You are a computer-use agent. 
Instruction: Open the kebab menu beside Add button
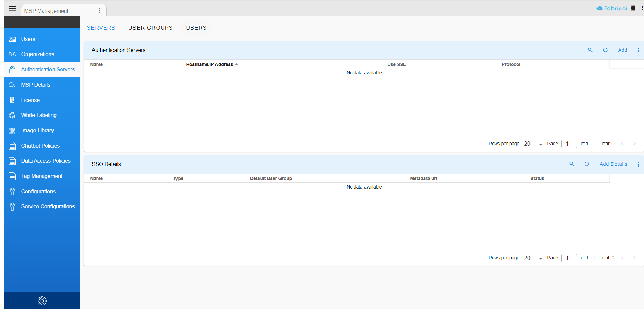638,50
